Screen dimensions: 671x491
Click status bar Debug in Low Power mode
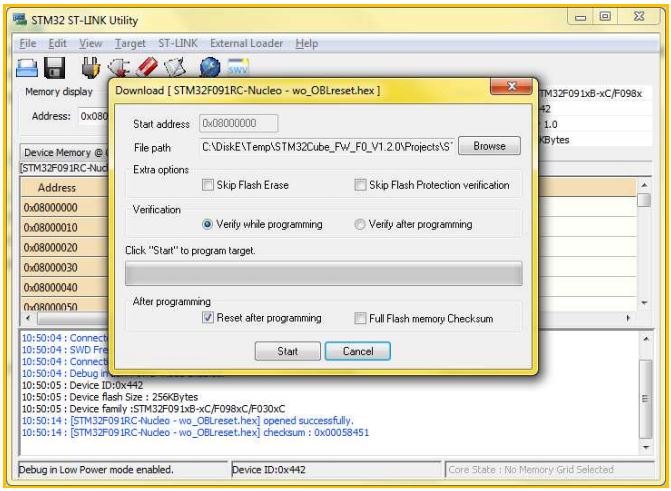pyautogui.click(x=123, y=470)
